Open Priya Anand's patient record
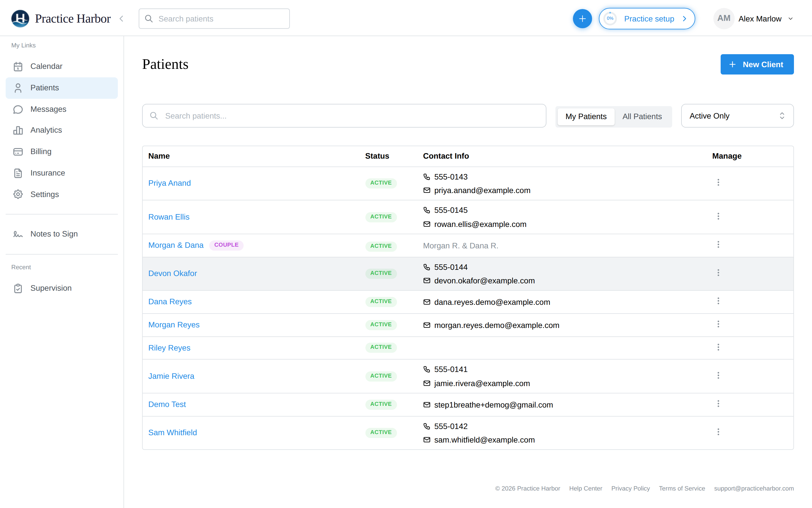This screenshot has width=812, height=508. click(169, 183)
